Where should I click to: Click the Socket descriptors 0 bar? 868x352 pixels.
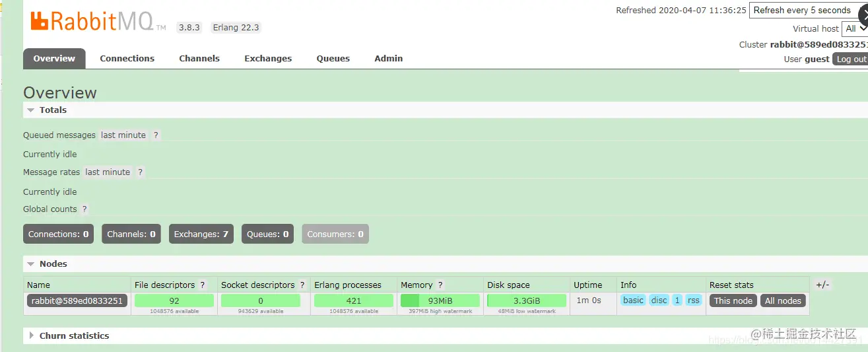(x=261, y=300)
